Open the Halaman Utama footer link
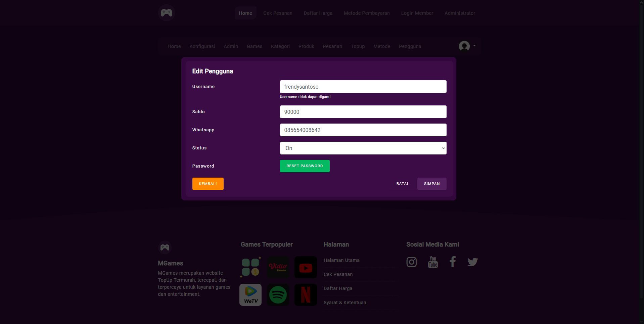 (x=341, y=260)
